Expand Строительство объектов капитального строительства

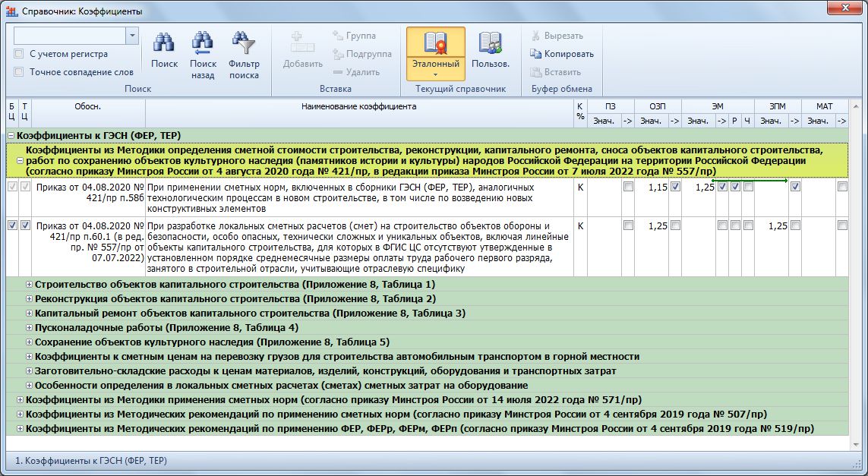(30, 285)
